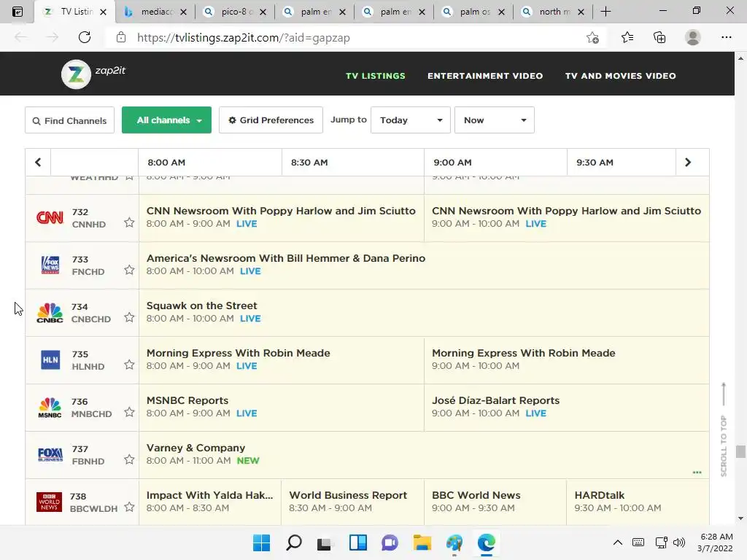Viewport: 747px width, 560px height.
Task: Open MSNBC Reports 8:00 AM listing
Action: click(281, 407)
